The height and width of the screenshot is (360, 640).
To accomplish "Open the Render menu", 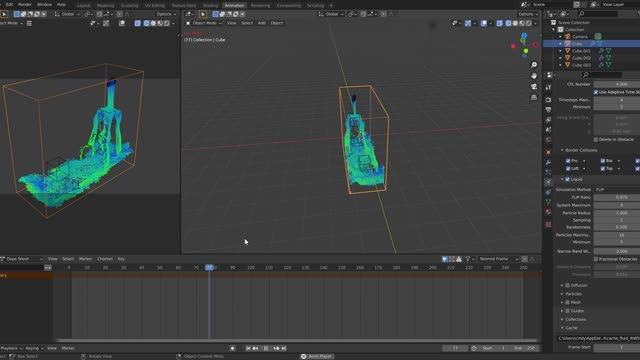I will [x=25, y=4].
